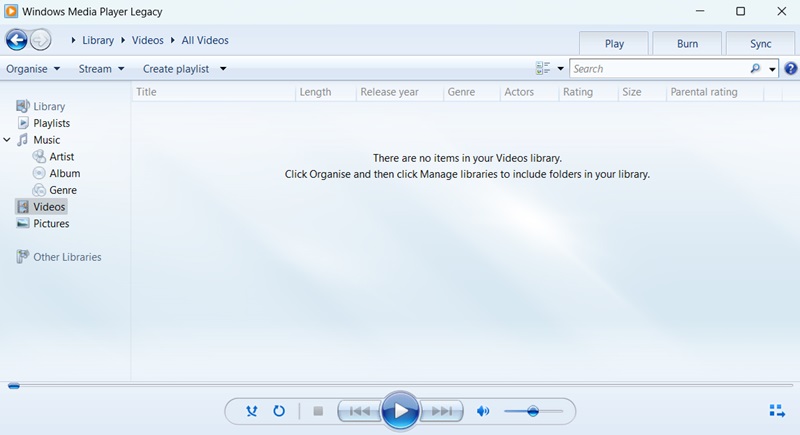Expand the arrow before Videos breadcrumb
Screen dimensions: 800x435
click(123, 40)
